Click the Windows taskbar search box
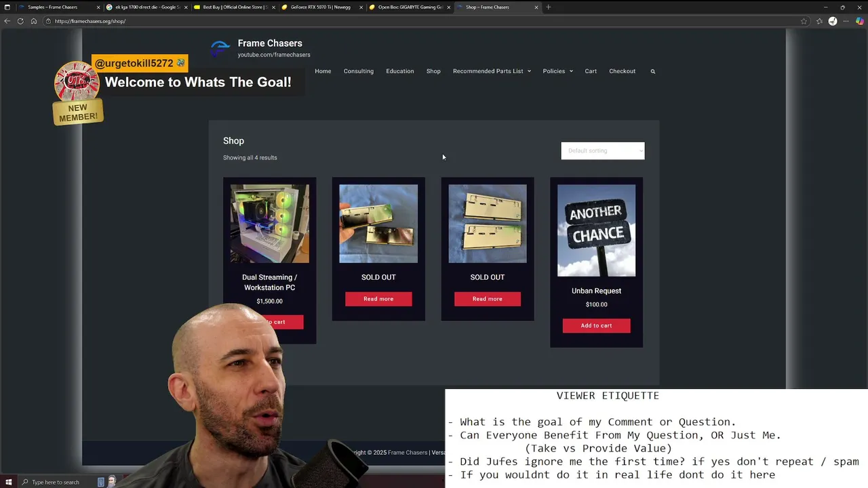Viewport: 868px width, 488px height. coord(56,482)
